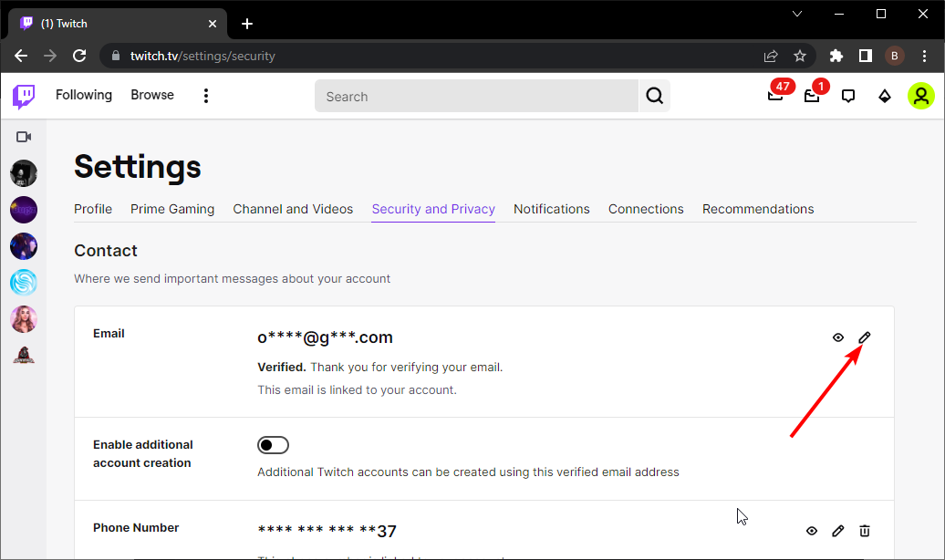Open the Whispers chat bubble icon
This screenshot has height=560, width=945.
(x=848, y=96)
